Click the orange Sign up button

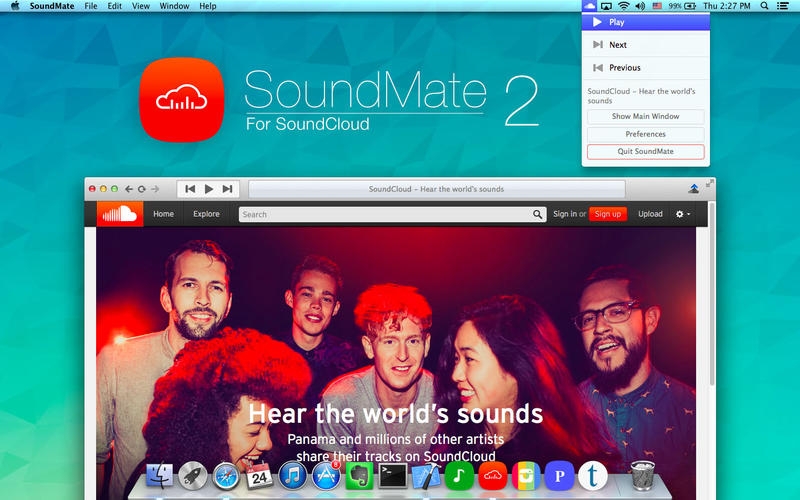click(x=608, y=214)
